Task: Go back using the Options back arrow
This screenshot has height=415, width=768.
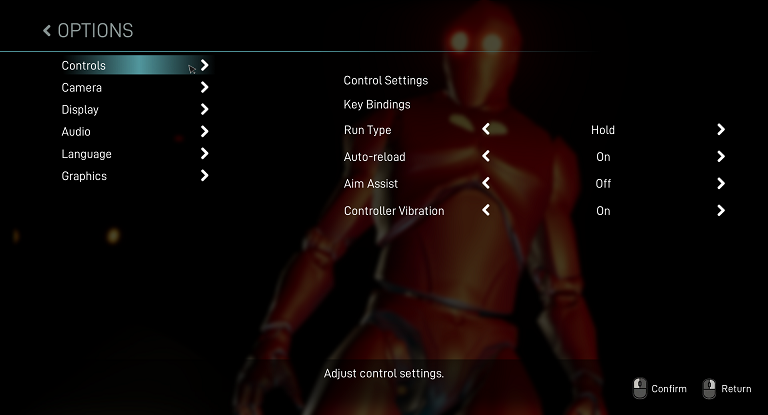Action: click(x=47, y=31)
